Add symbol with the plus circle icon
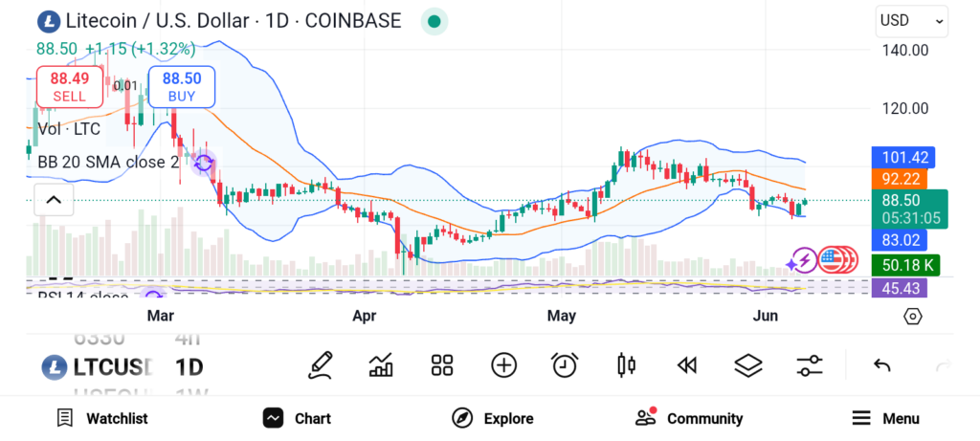This screenshot has width=980, height=441. point(503,365)
